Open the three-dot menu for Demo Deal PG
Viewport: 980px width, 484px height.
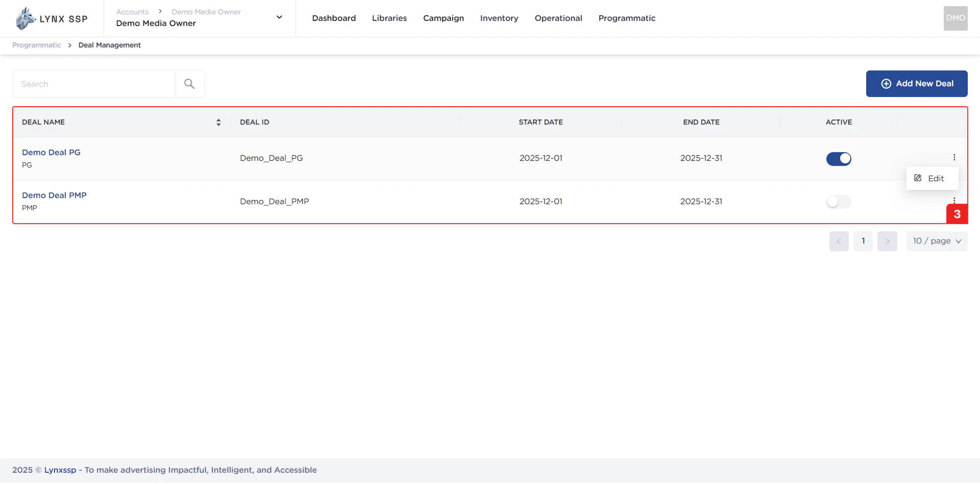click(954, 157)
